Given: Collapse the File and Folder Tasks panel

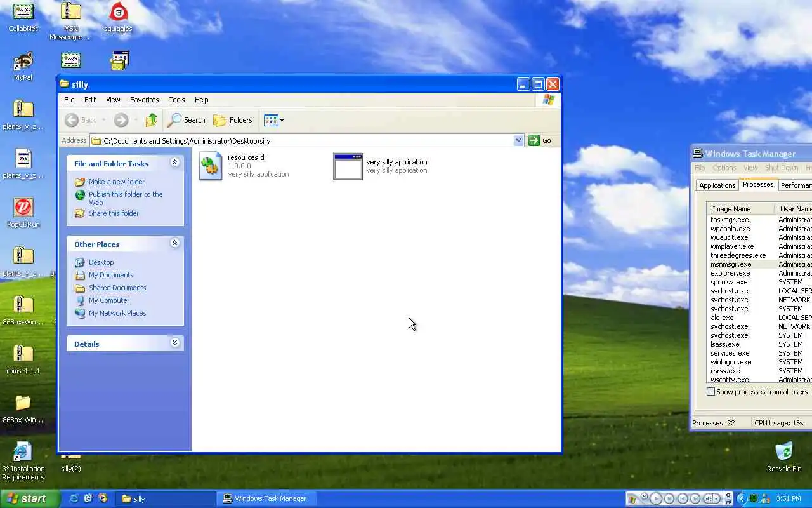Looking at the screenshot, I should (174, 163).
